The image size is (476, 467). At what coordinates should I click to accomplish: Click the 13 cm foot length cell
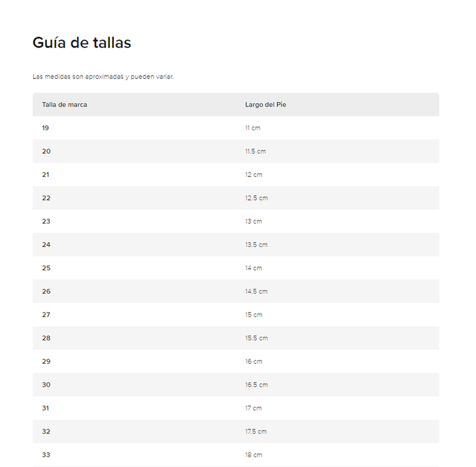254,222
